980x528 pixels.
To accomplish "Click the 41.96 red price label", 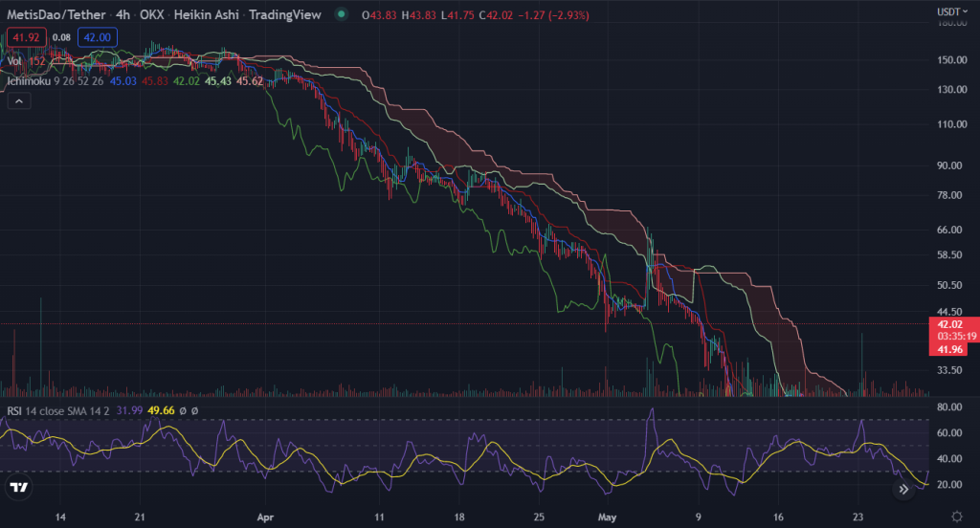I will click(949, 349).
